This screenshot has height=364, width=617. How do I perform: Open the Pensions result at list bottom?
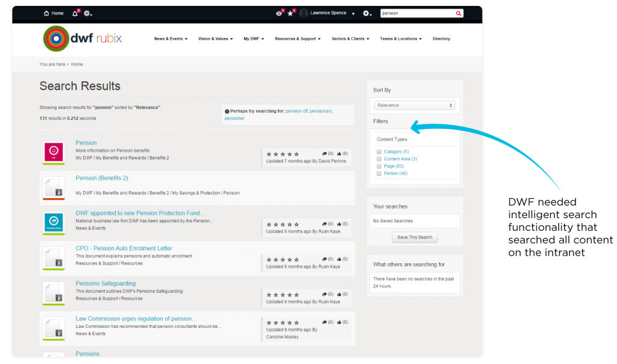point(87,354)
